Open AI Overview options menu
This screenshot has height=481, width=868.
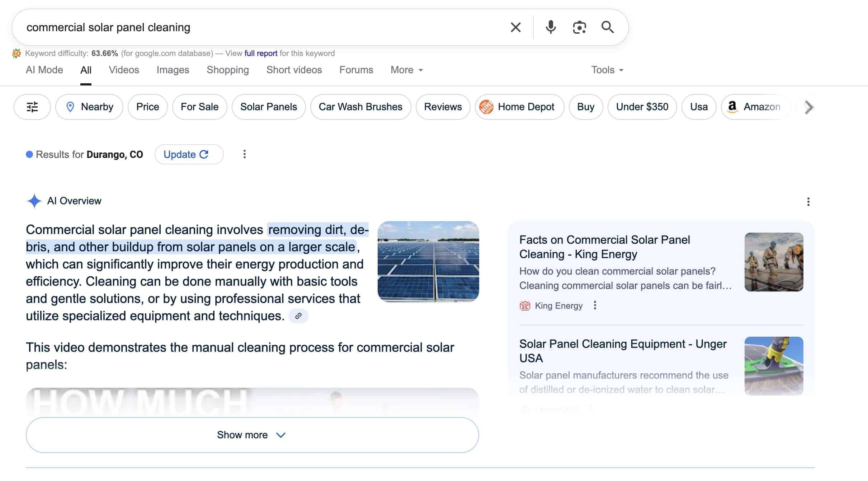coord(808,202)
